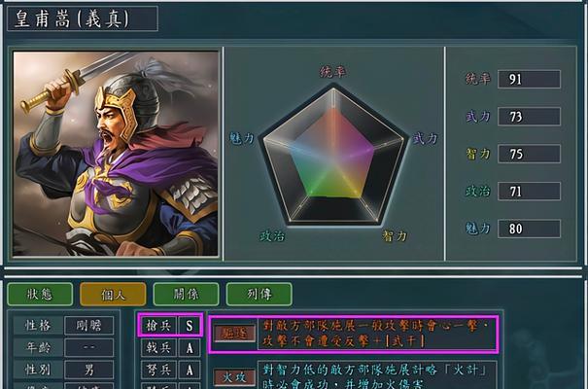Screen dimensions: 588x389
Task: Click the 火攻 skill badge
Action: pos(235,377)
